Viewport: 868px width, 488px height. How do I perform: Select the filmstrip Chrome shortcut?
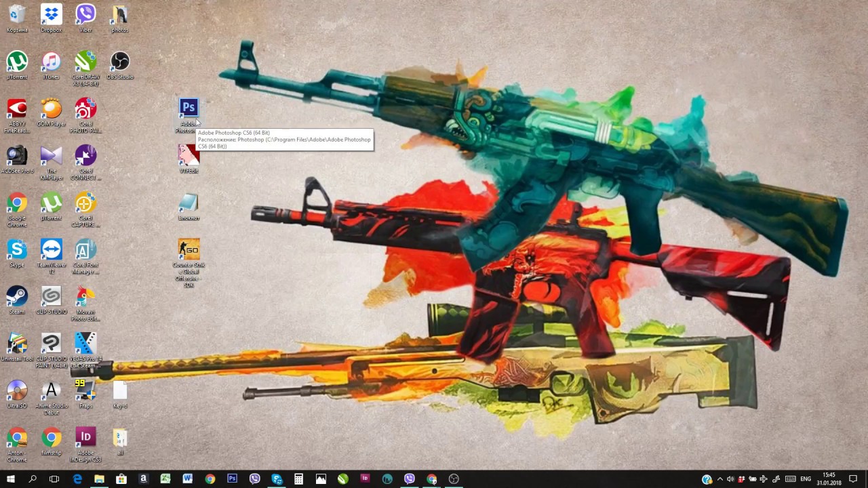51,441
